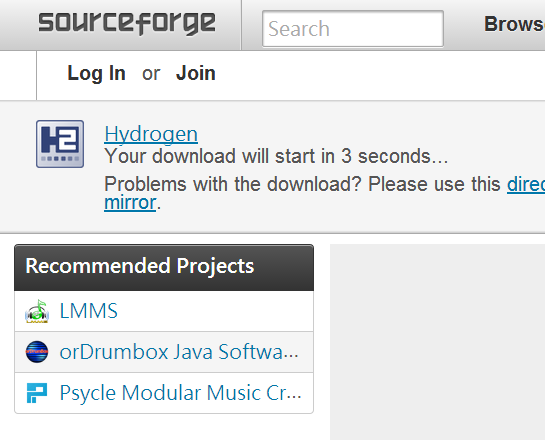Screen dimensions: 545x440
Task: Use the direct download link
Action: pyautogui.click(x=526, y=184)
